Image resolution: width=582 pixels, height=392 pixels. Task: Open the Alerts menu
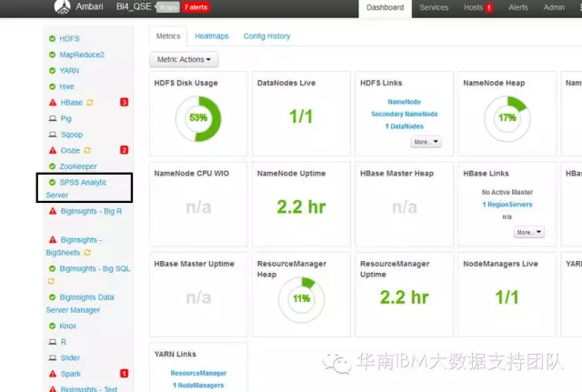[x=518, y=7]
